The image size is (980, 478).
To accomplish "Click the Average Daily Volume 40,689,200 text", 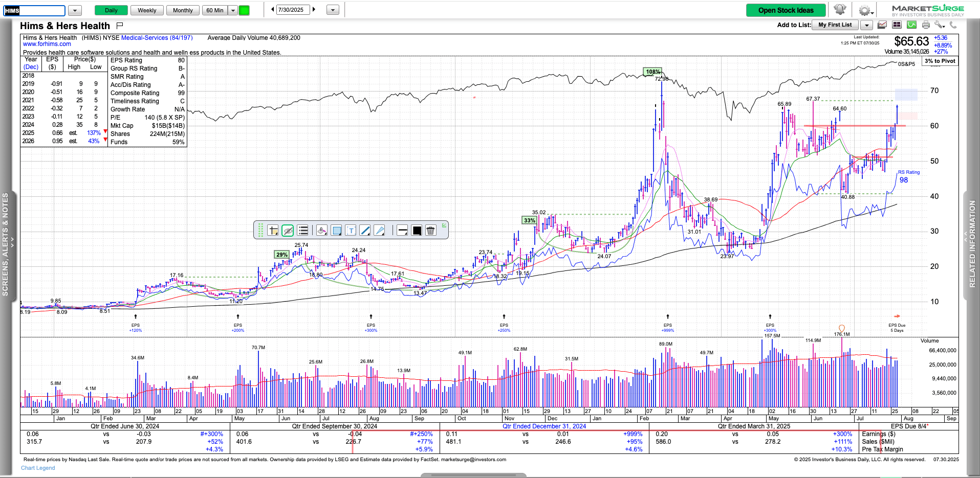I will [x=254, y=38].
